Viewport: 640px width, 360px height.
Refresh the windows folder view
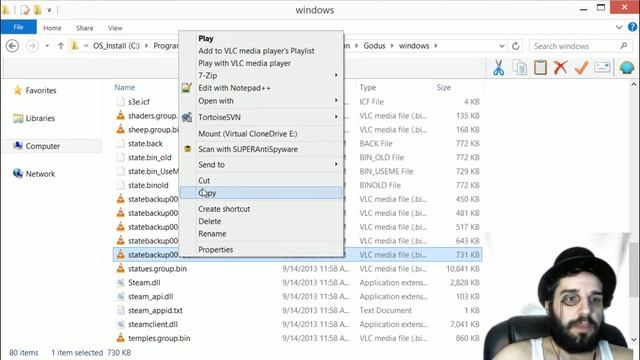(516, 46)
